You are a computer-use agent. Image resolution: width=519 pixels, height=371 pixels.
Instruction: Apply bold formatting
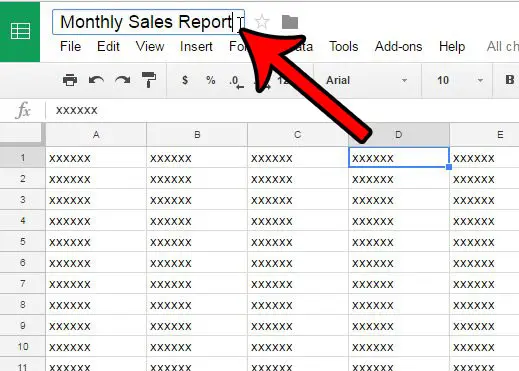point(509,80)
